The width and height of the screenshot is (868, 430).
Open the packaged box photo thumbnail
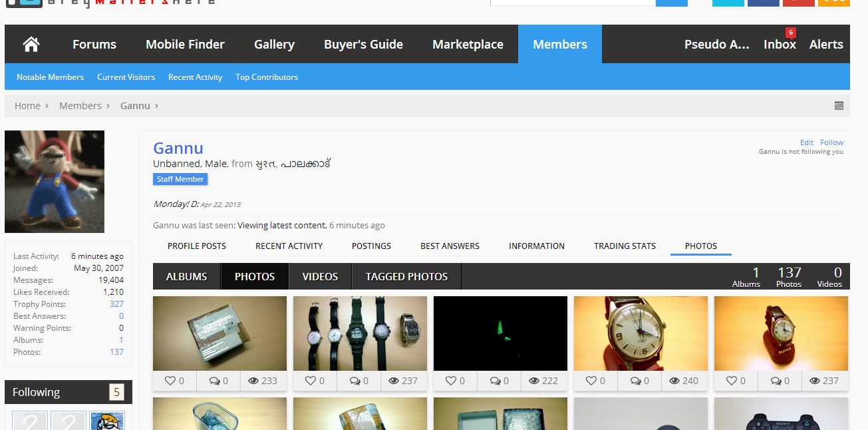point(219,333)
